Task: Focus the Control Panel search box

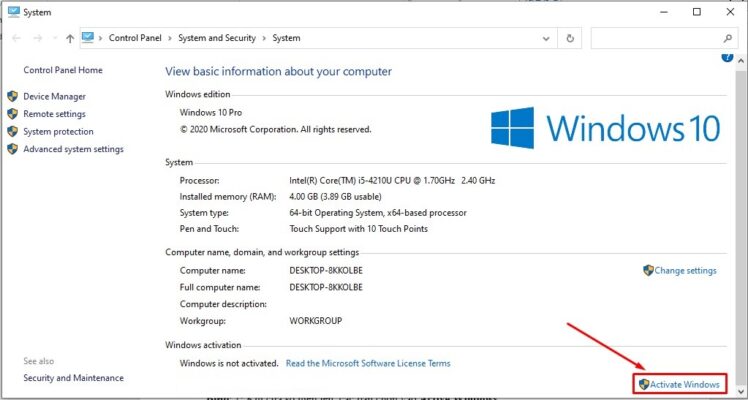Action: click(x=665, y=38)
